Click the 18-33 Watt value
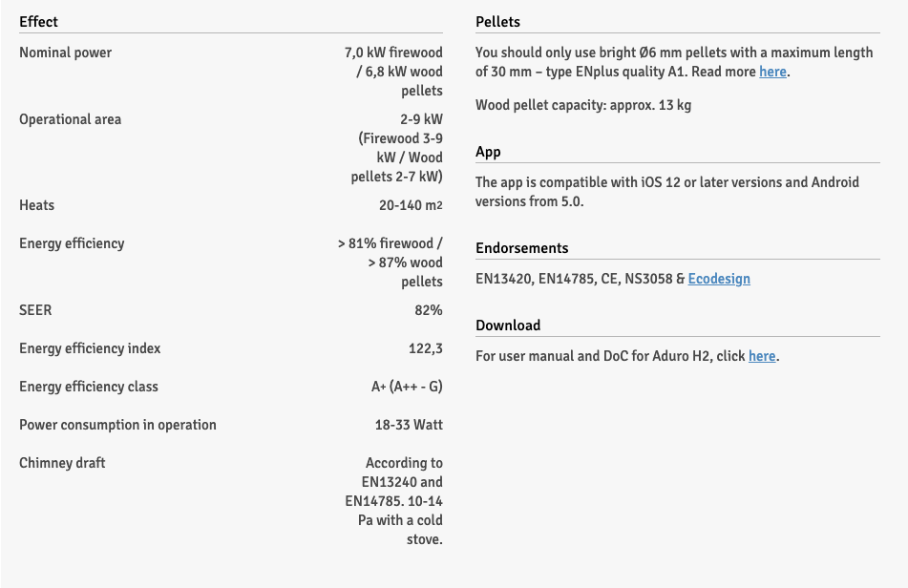This screenshot has height=588, width=908. (409, 425)
